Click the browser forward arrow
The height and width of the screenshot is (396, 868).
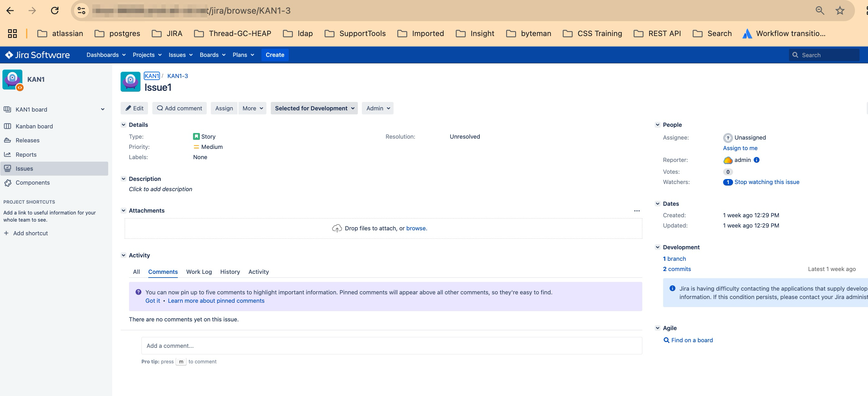(32, 11)
